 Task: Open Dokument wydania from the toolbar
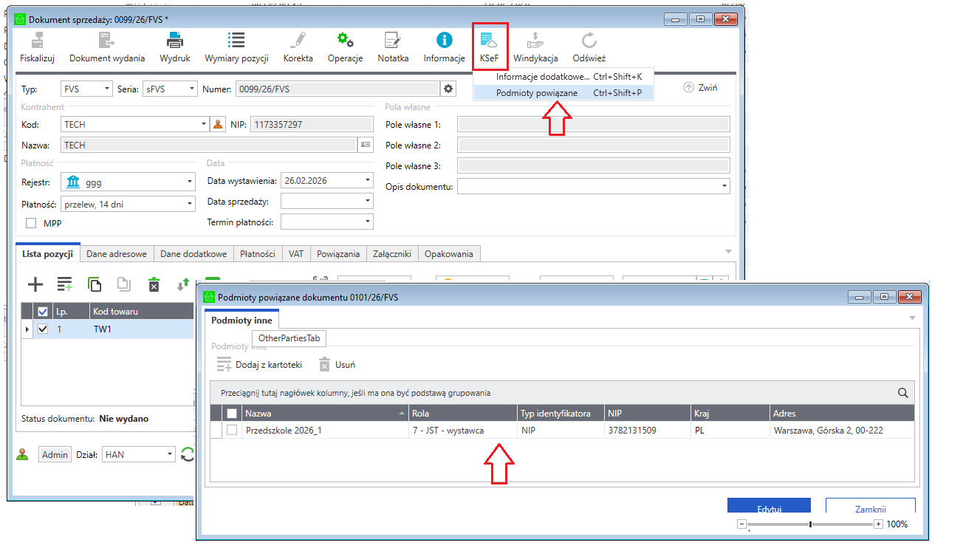pyautogui.click(x=107, y=41)
